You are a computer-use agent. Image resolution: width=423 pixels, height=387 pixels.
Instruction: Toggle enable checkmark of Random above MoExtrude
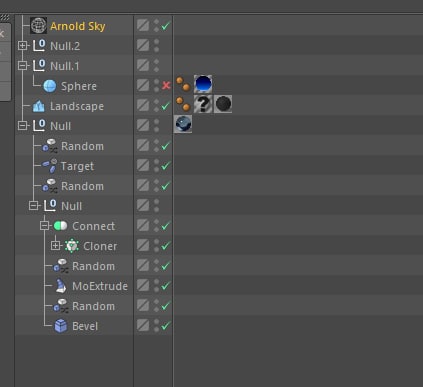point(166,266)
